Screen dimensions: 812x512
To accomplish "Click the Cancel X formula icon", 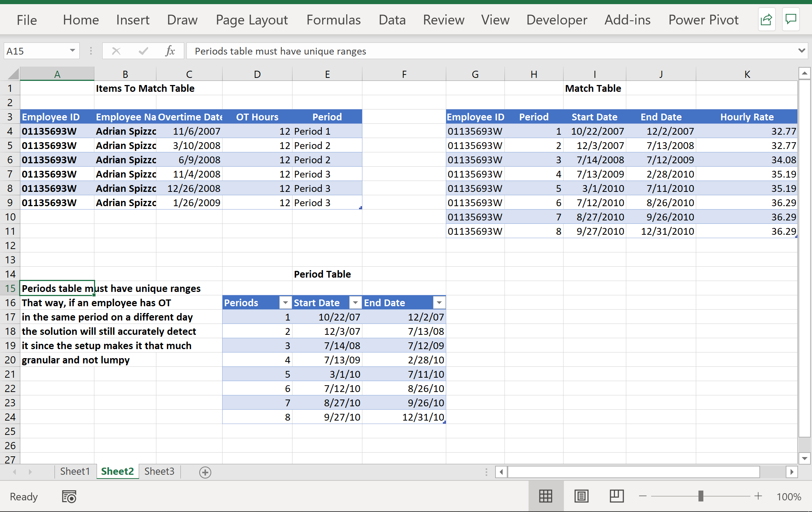I will [116, 51].
